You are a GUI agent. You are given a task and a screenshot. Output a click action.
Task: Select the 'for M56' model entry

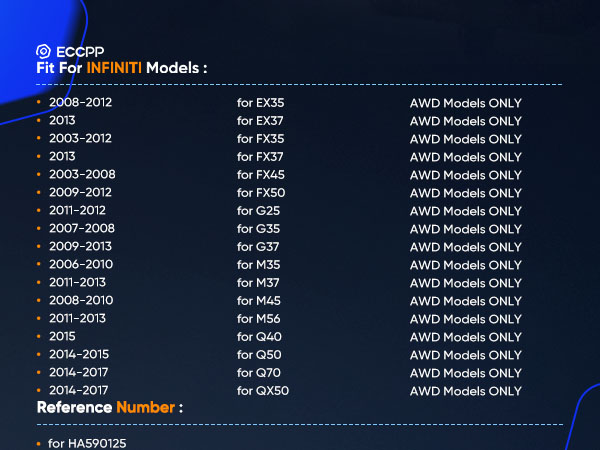click(258, 319)
